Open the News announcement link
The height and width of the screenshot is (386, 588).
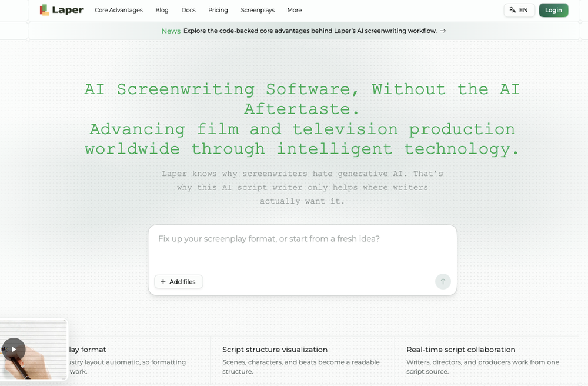304,31
